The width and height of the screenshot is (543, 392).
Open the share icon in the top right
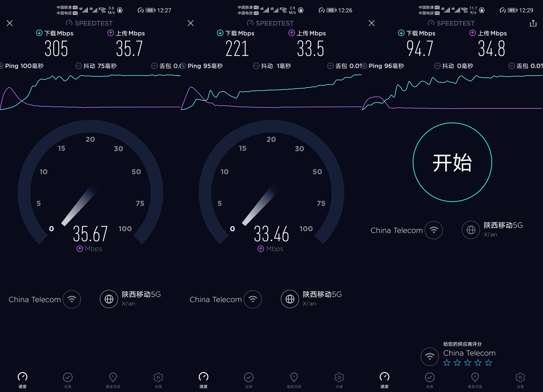click(x=533, y=23)
